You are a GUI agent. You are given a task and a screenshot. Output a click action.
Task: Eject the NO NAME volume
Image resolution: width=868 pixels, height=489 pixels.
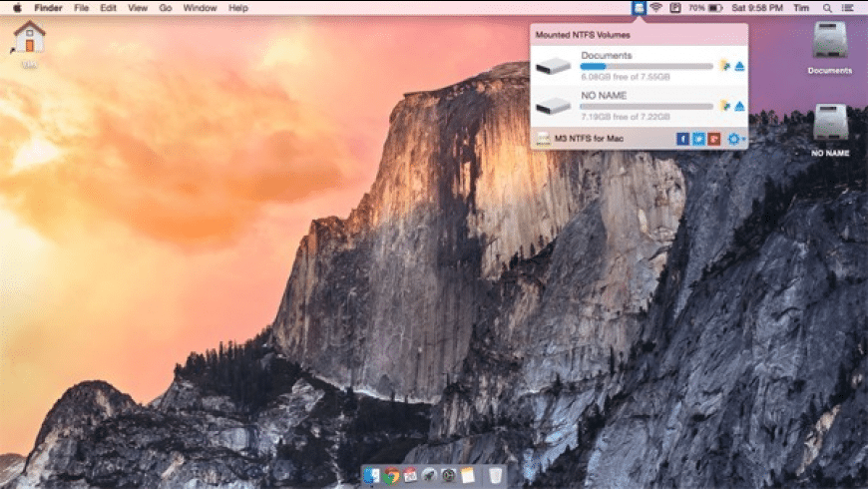pyautogui.click(x=739, y=107)
